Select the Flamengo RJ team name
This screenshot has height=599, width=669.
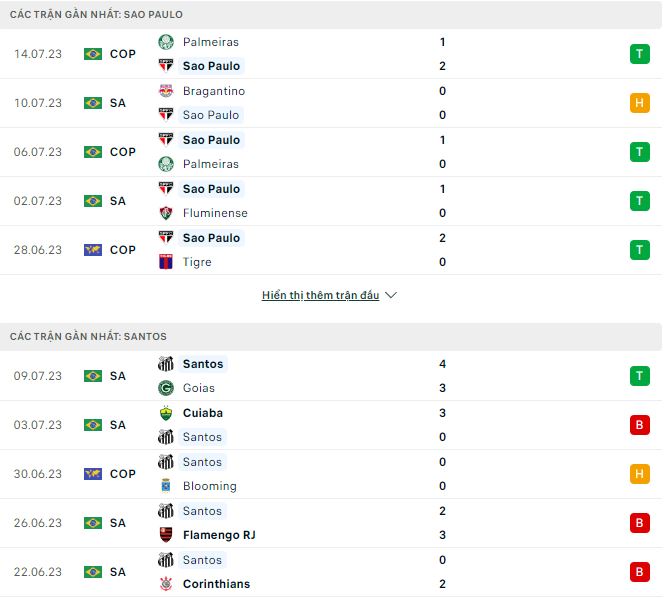(219, 535)
